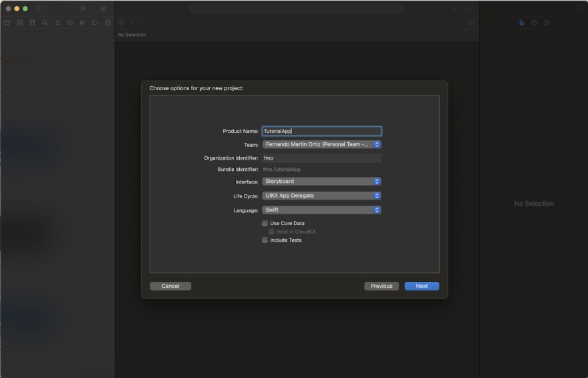Image resolution: width=588 pixels, height=378 pixels.
Task: Click the Run play button
Action: point(84,8)
